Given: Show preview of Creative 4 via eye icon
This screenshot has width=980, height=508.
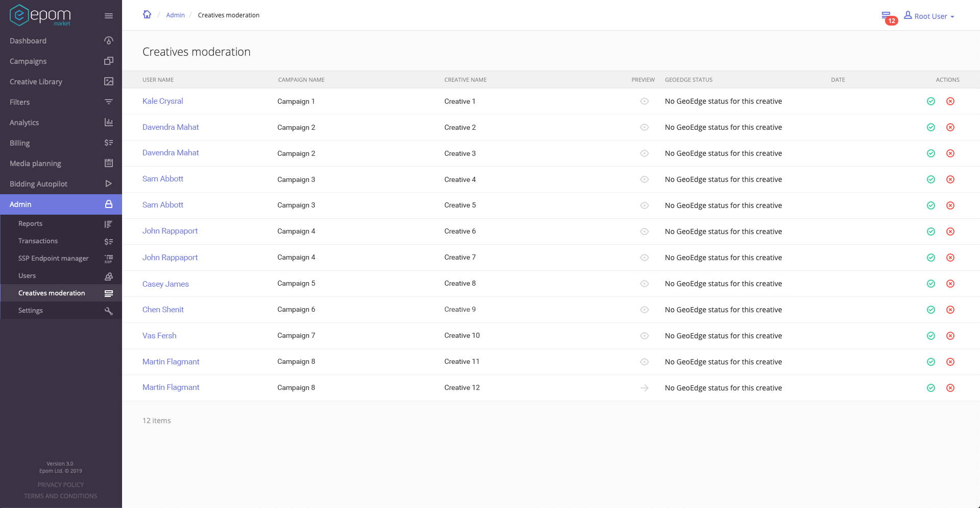Looking at the screenshot, I should pyautogui.click(x=644, y=179).
